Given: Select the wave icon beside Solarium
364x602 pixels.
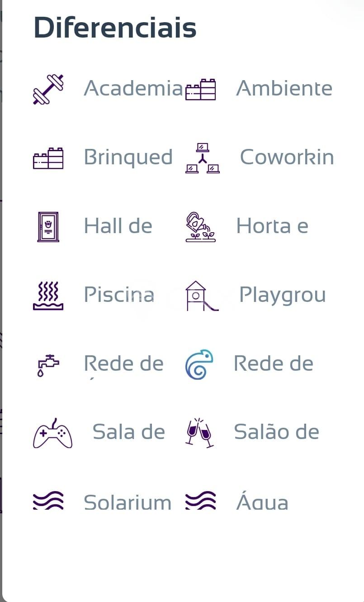Looking at the screenshot, I should pos(48,501).
